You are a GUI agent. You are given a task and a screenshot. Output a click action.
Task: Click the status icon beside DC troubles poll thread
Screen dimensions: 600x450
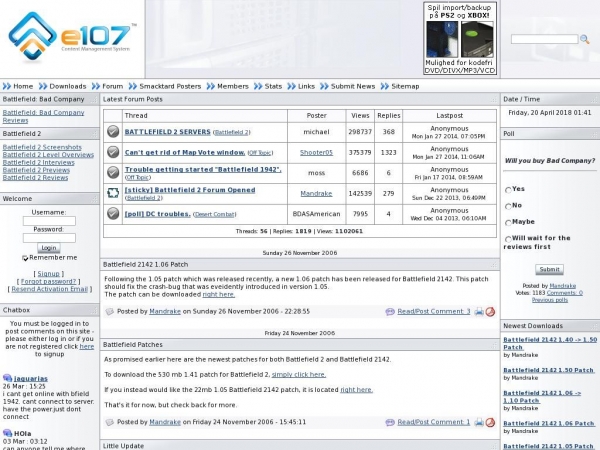point(113,214)
